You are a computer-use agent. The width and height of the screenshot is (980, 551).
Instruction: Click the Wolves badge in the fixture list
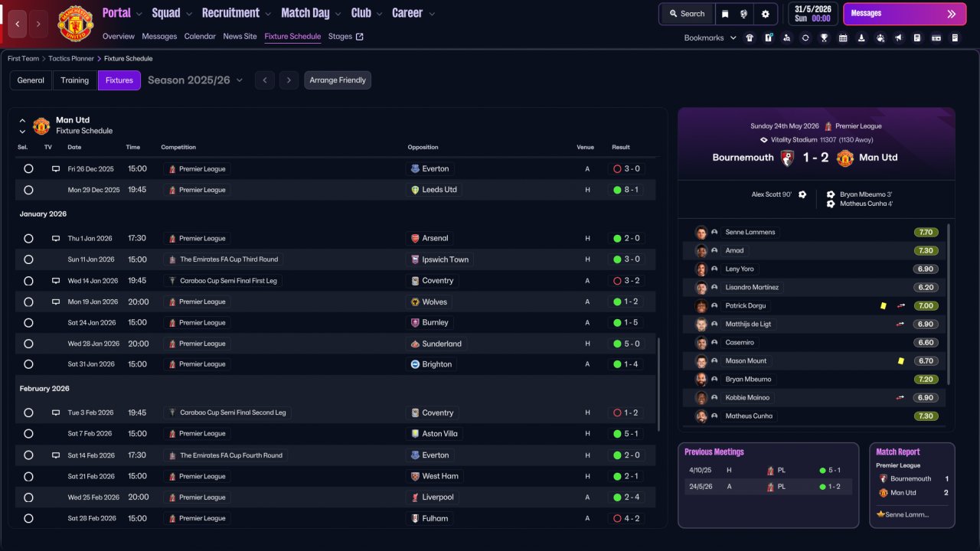pos(415,302)
